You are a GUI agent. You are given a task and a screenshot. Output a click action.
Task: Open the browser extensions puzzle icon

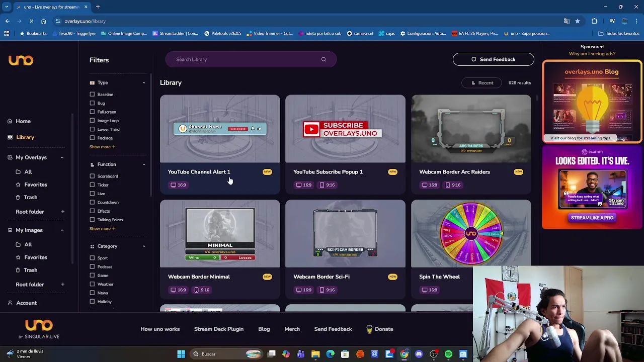(x=594, y=21)
